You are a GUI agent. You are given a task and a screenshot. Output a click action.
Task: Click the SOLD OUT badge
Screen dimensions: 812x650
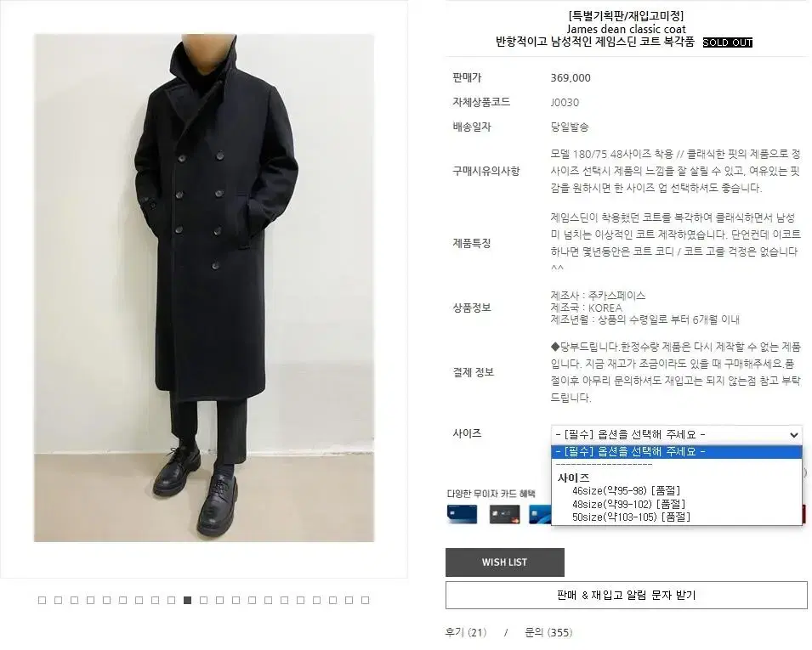pos(728,42)
